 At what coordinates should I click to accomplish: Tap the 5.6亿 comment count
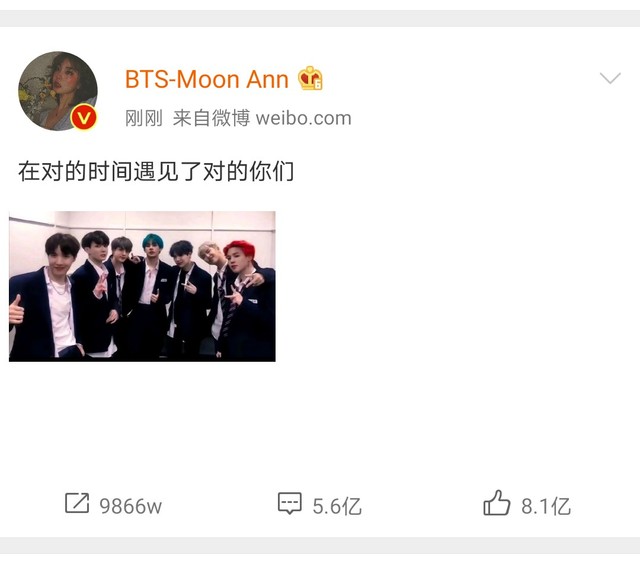click(337, 506)
